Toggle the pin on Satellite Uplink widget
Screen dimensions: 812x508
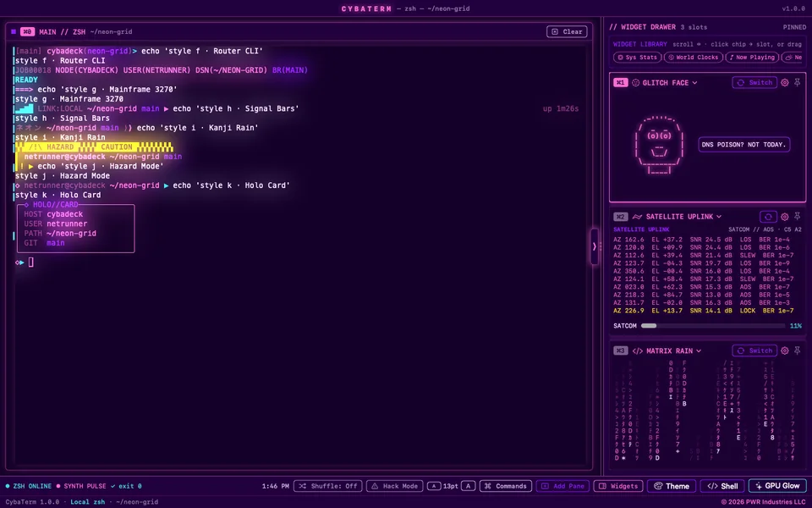point(798,217)
